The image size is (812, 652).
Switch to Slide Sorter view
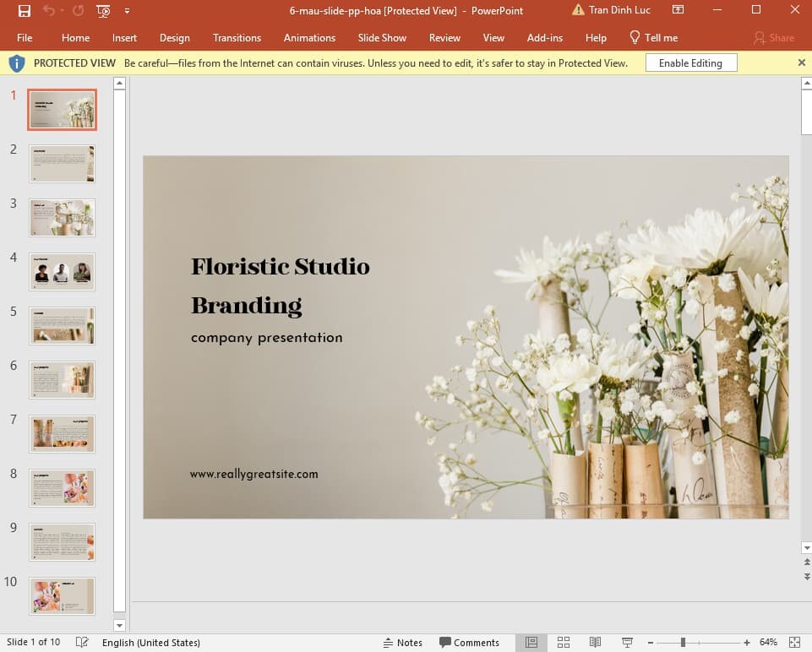pos(564,642)
